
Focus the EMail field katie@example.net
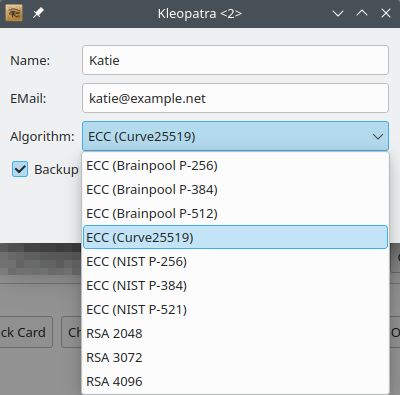[235, 98]
